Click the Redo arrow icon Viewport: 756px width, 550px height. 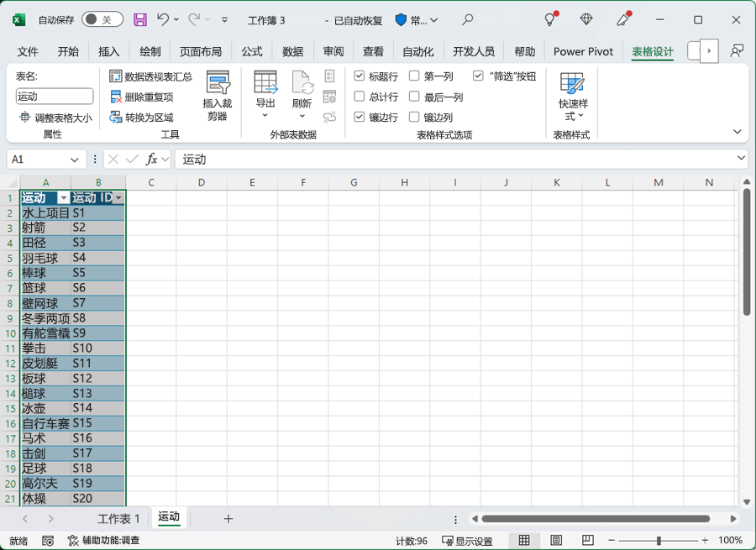[194, 20]
